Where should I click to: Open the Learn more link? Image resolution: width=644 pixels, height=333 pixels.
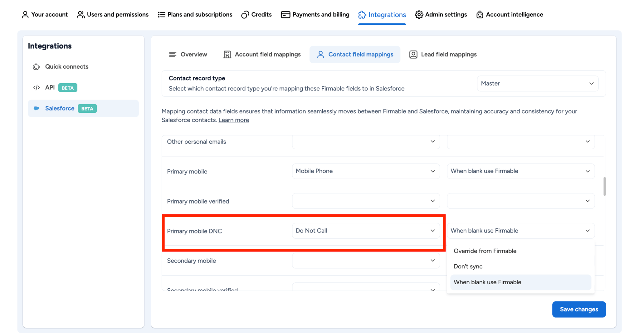coord(233,120)
